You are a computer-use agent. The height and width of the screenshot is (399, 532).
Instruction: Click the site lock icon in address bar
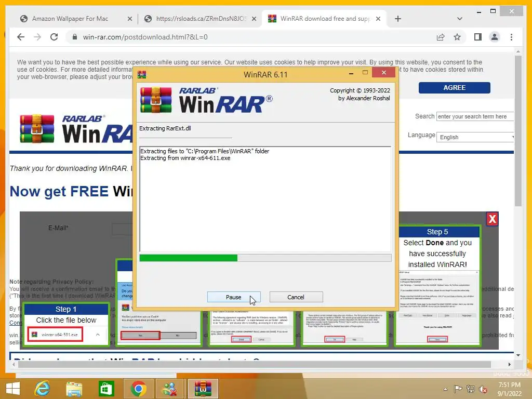pyautogui.click(x=75, y=37)
